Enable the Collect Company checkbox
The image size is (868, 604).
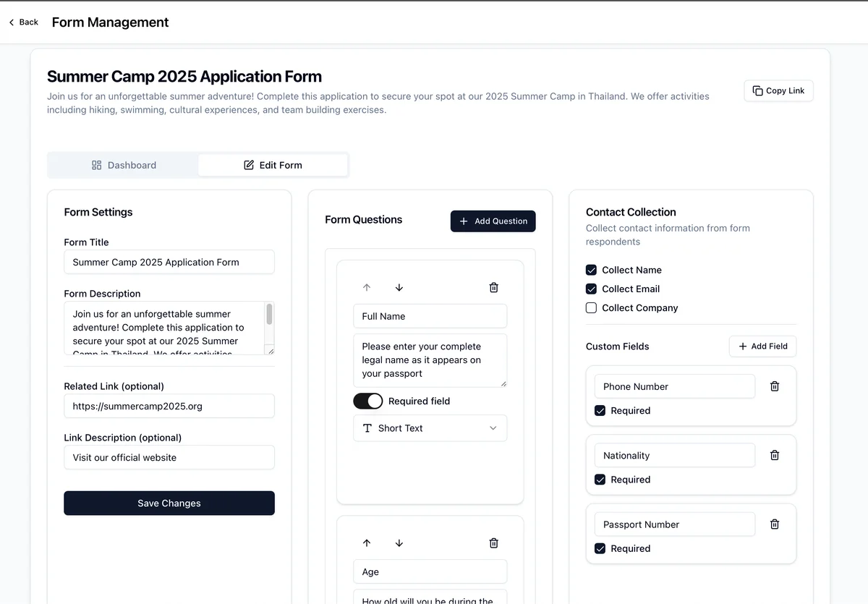tap(591, 308)
